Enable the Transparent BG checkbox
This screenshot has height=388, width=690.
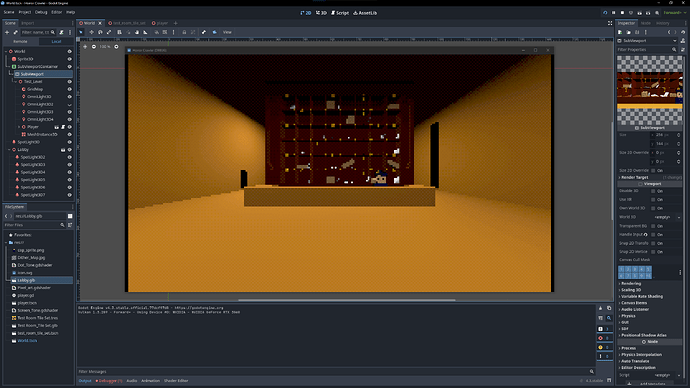click(653, 226)
